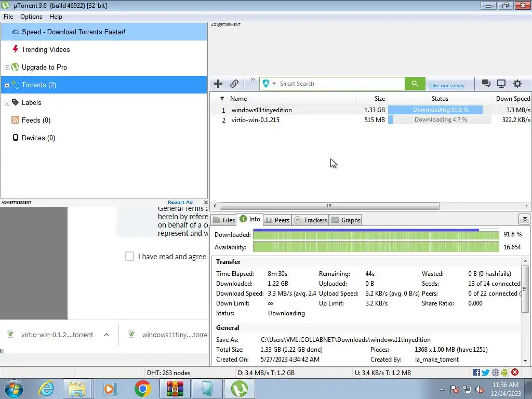Add a torrent with the plus icon
Image resolution: width=532 pixels, height=399 pixels.
coord(218,84)
